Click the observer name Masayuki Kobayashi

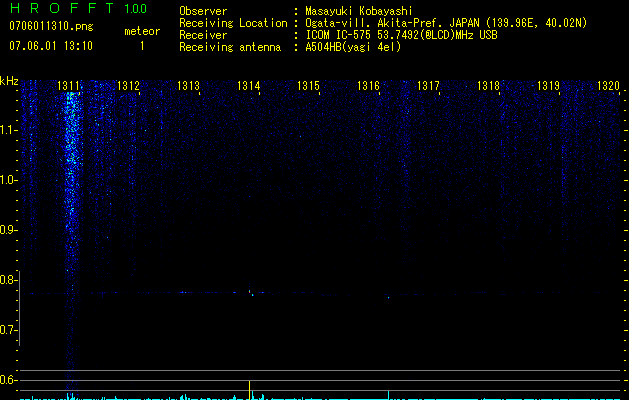point(359,11)
